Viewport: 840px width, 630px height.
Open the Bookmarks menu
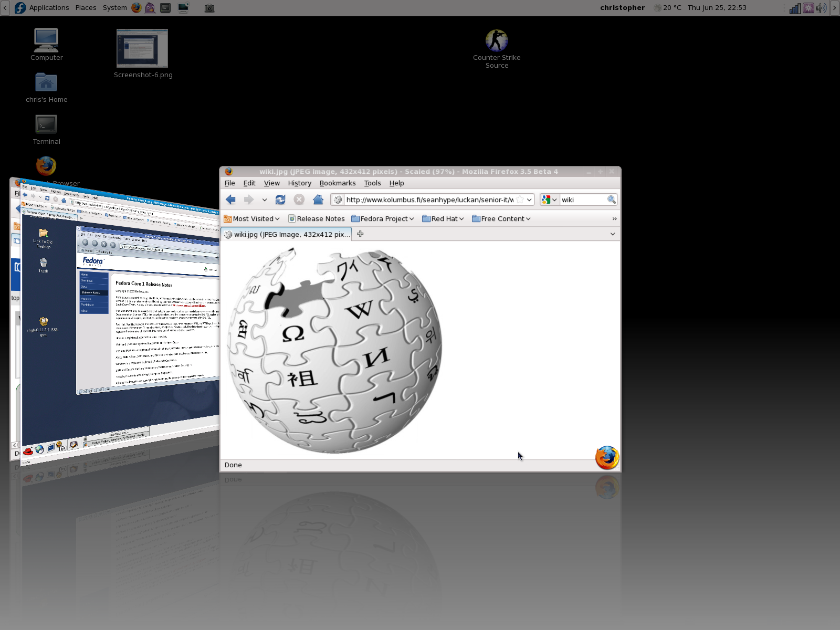[338, 183]
